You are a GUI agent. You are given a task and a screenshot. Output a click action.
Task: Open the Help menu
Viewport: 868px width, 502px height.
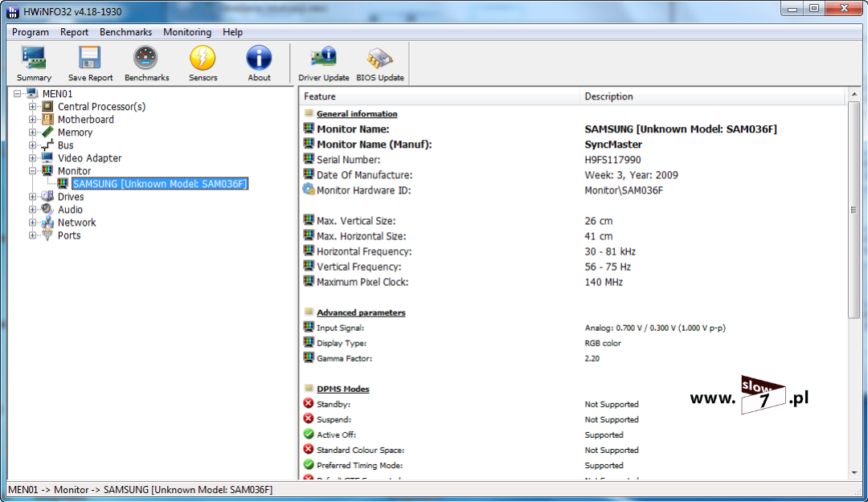click(x=232, y=32)
